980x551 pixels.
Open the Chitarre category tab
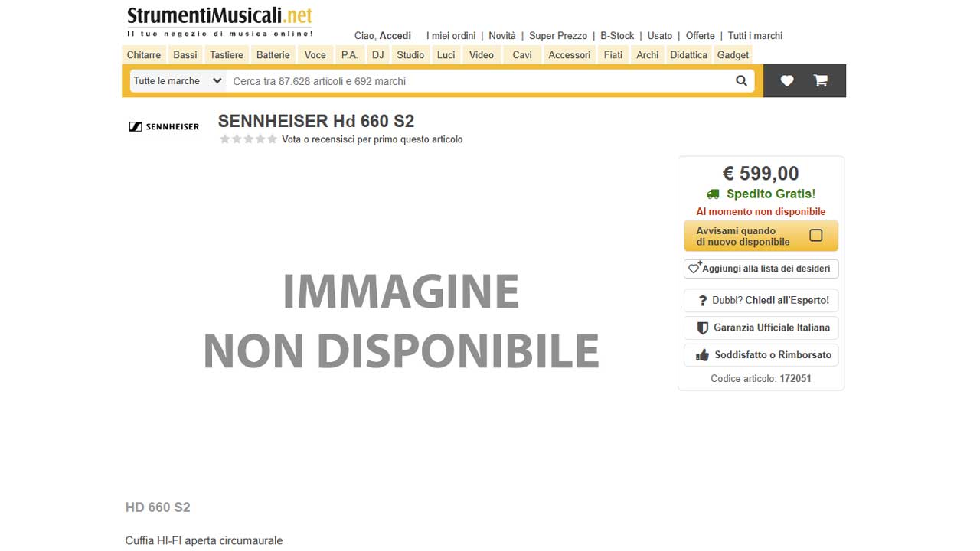pos(144,55)
